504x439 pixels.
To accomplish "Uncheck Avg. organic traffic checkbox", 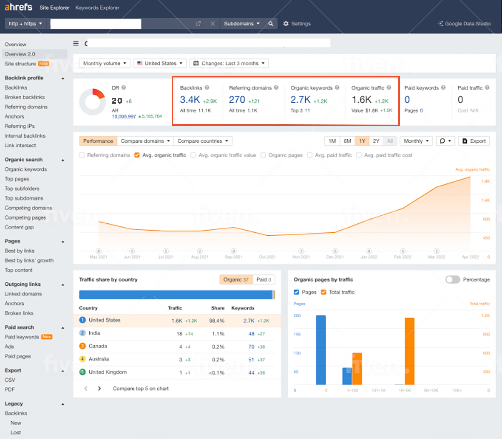I will click(137, 155).
